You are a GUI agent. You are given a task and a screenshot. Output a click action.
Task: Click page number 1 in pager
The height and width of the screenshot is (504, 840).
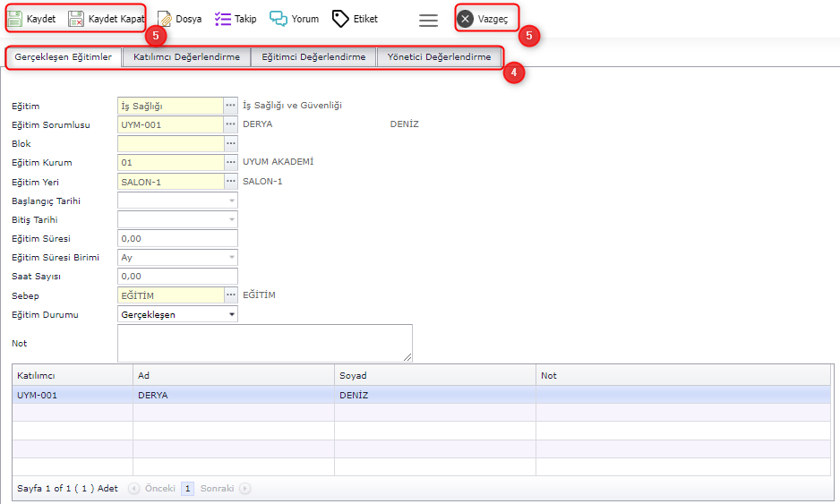[187, 488]
